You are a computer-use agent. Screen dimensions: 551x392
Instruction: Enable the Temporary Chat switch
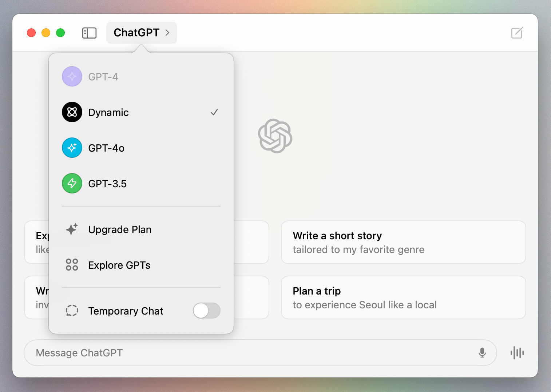pyautogui.click(x=206, y=311)
